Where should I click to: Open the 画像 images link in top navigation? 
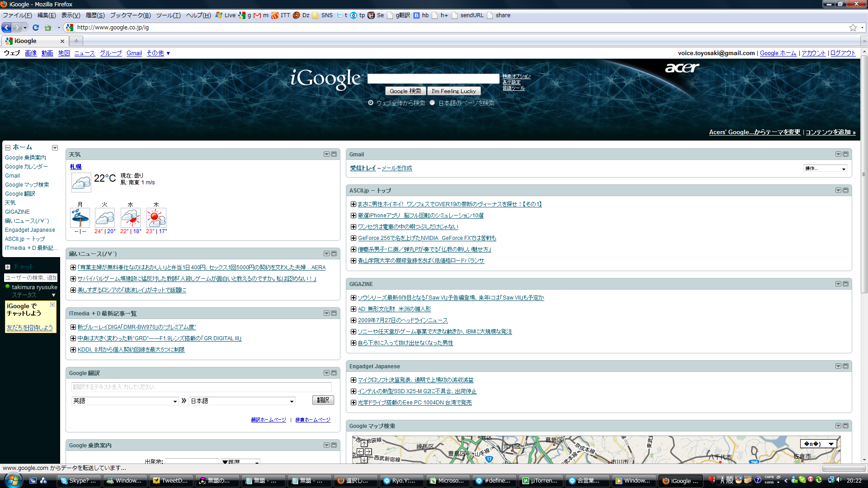31,53
